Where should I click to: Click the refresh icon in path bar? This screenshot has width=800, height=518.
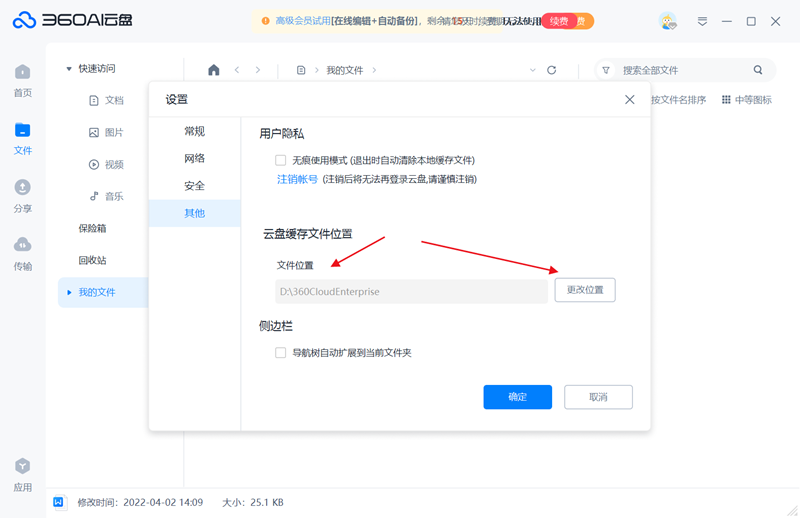tap(552, 70)
